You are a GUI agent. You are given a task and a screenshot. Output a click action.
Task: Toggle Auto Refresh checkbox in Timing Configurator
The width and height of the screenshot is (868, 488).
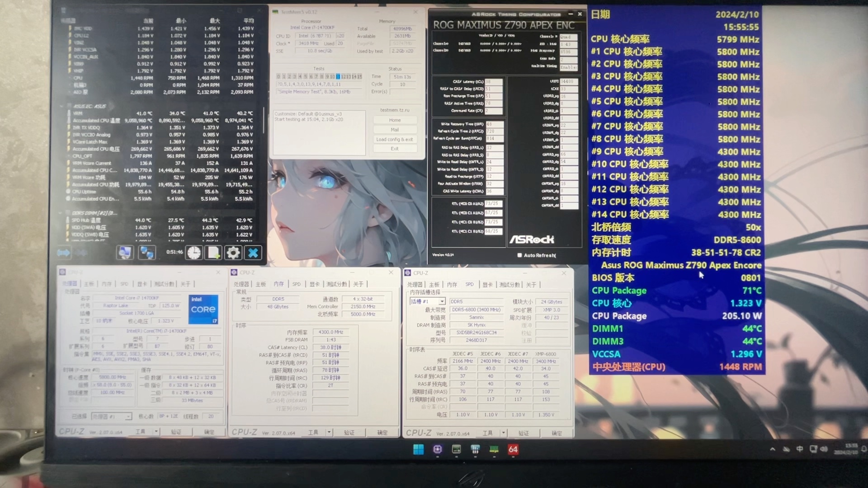[x=519, y=255]
